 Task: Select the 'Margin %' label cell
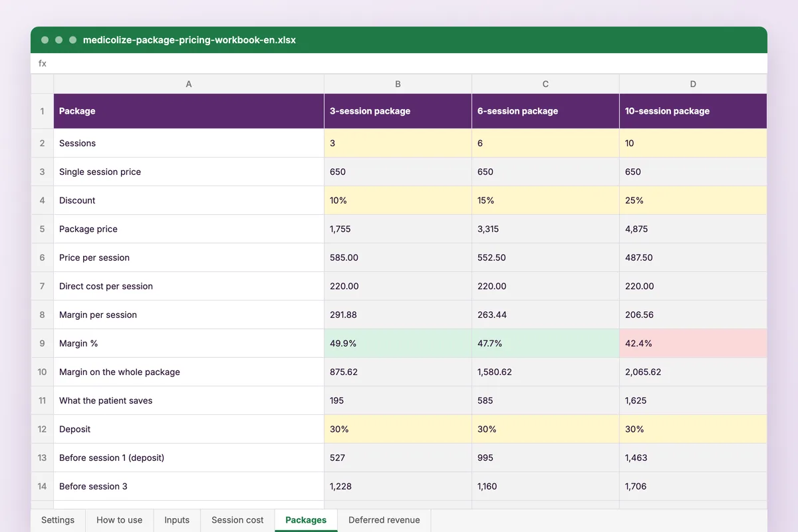coord(189,343)
